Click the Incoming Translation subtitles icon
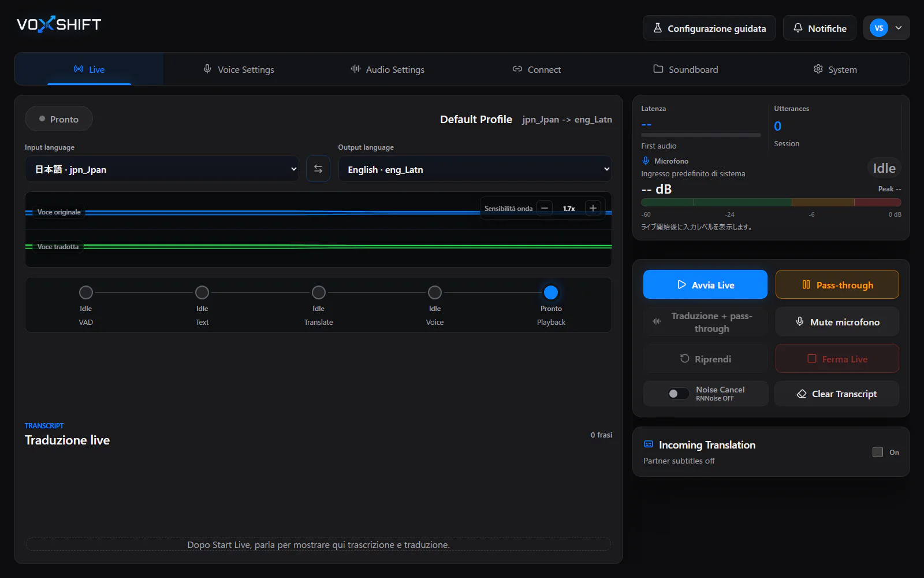Image resolution: width=924 pixels, height=578 pixels. pyautogui.click(x=649, y=444)
